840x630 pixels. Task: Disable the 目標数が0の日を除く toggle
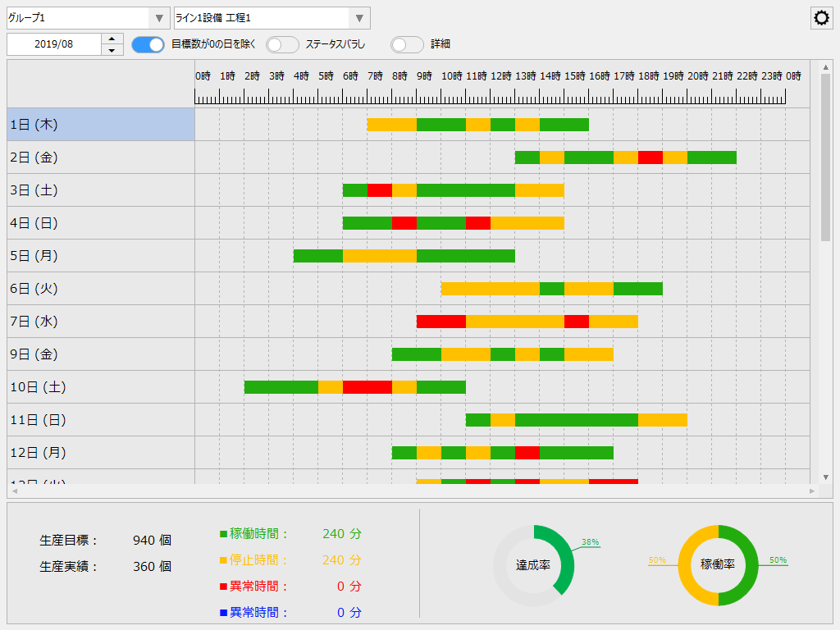coord(148,44)
